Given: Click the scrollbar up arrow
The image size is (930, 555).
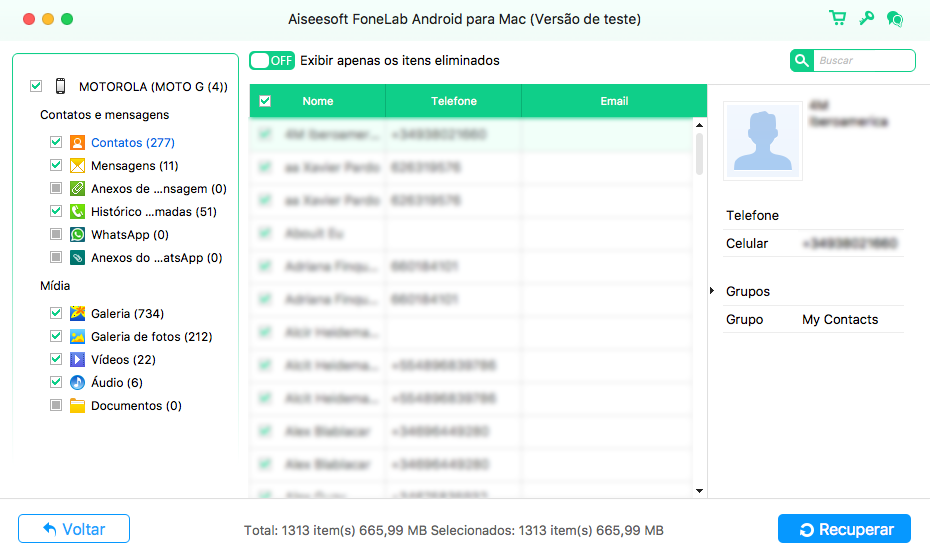Looking at the screenshot, I should pos(699,125).
